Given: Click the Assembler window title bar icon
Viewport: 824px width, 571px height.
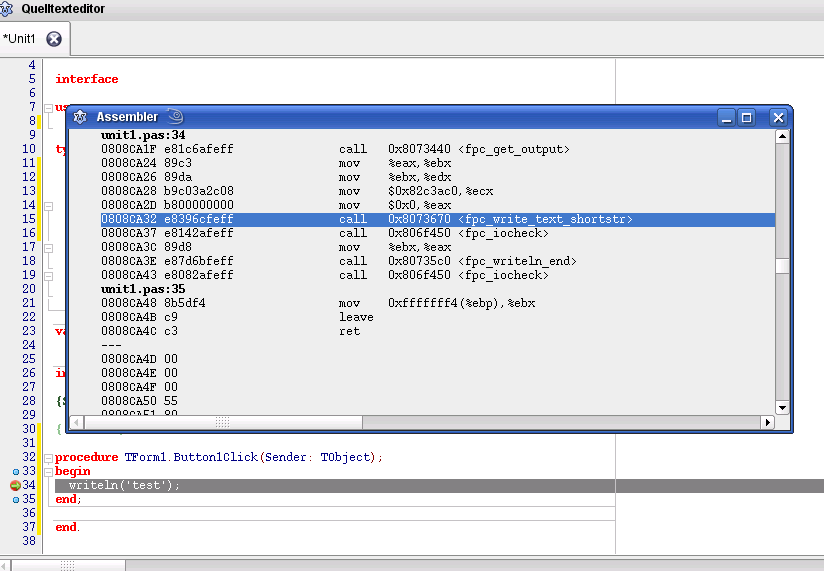Looking at the screenshot, I should click(80, 117).
